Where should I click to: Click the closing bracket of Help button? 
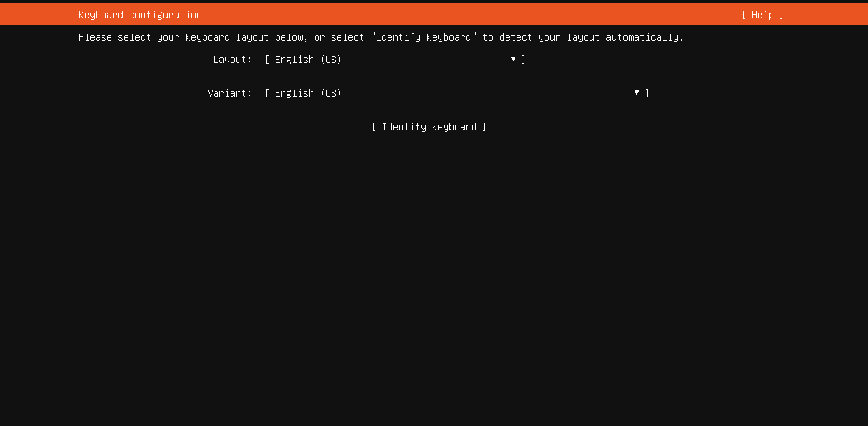tap(782, 15)
